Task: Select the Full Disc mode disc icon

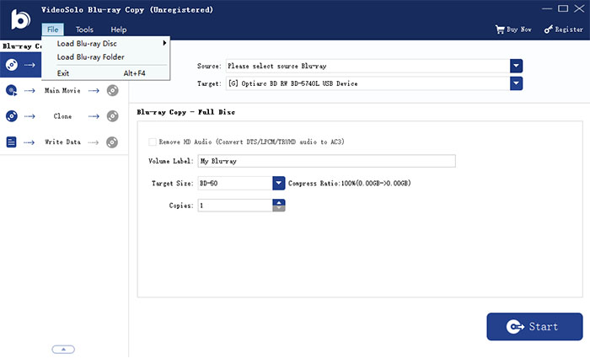Action: click(12, 65)
